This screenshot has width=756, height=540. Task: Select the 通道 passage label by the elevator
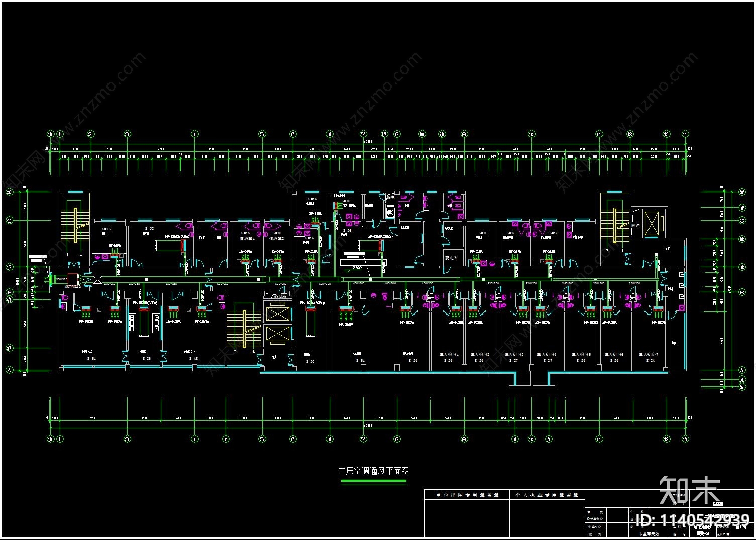[635, 226]
